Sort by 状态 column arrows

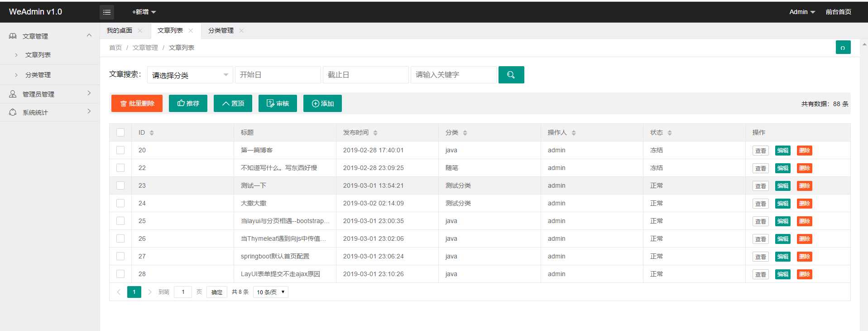coord(670,133)
